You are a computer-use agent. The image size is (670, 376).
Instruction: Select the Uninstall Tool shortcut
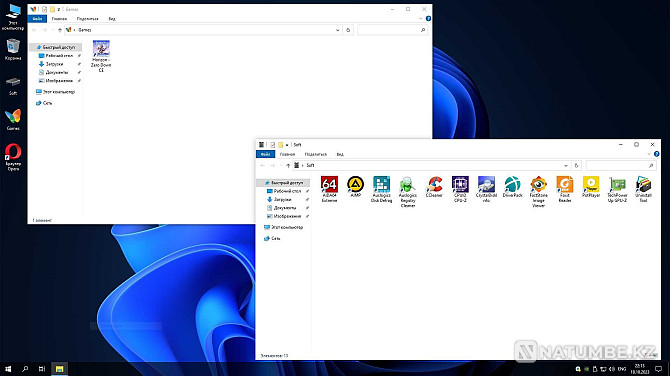point(644,189)
